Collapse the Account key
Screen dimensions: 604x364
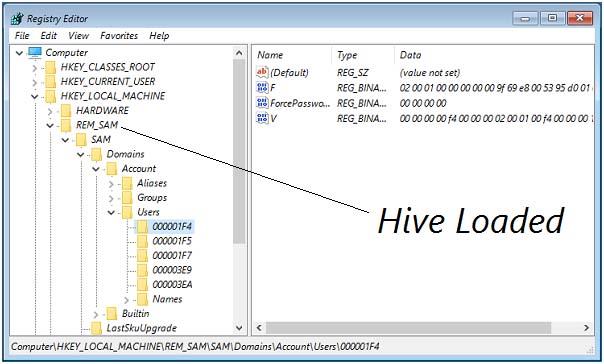coord(96,169)
